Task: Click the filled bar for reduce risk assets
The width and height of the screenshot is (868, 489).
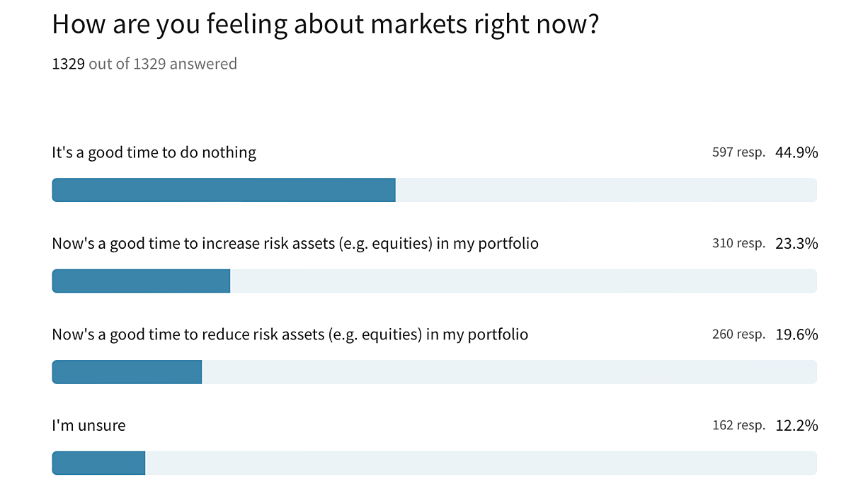Action: [127, 372]
